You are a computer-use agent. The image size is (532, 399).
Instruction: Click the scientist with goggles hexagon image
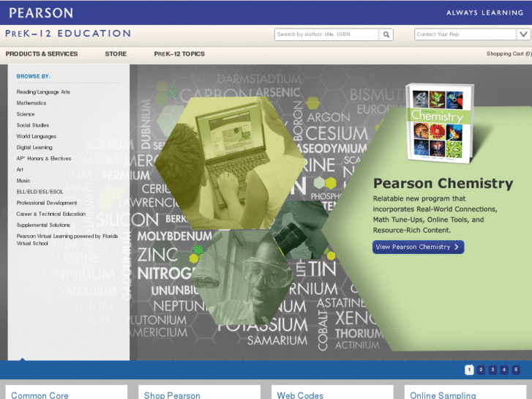(243, 277)
